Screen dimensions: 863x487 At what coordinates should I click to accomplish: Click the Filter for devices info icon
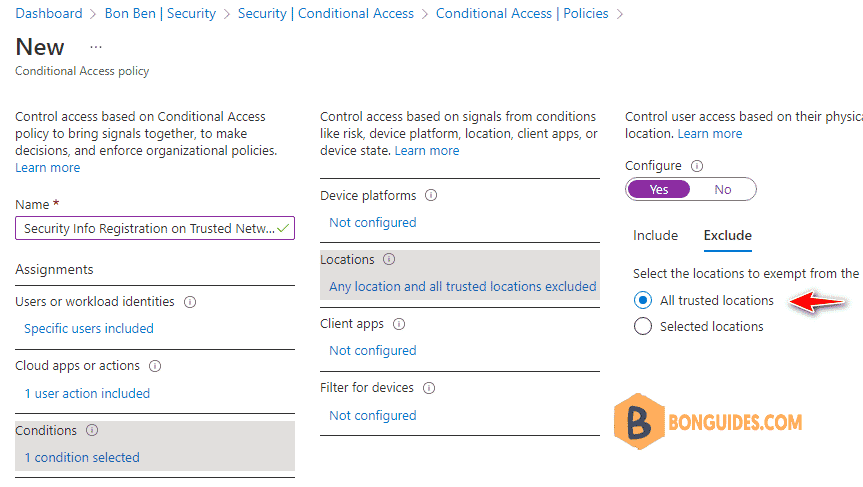[429, 388]
